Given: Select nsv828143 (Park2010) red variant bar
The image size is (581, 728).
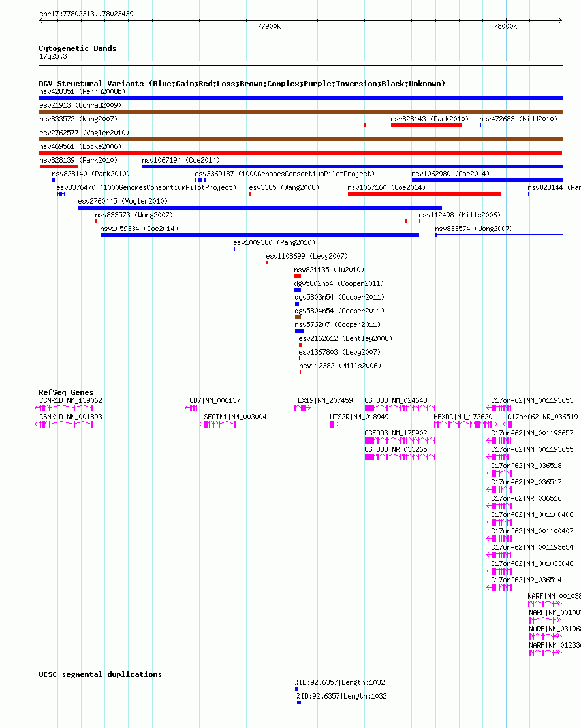Looking at the screenshot, I should [x=426, y=125].
